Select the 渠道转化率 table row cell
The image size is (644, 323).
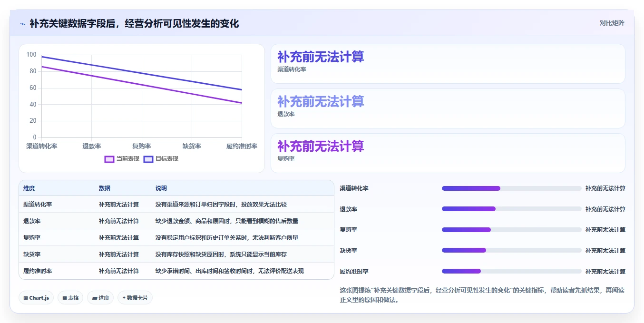[38, 205]
